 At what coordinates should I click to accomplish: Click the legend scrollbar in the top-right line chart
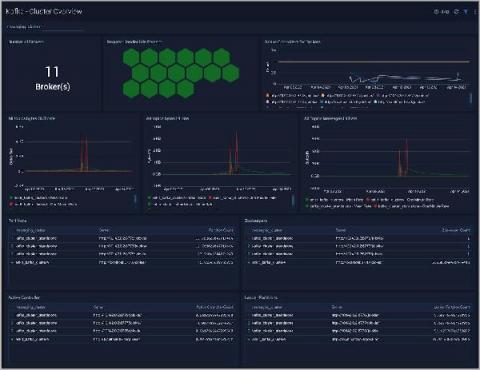click(471, 98)
